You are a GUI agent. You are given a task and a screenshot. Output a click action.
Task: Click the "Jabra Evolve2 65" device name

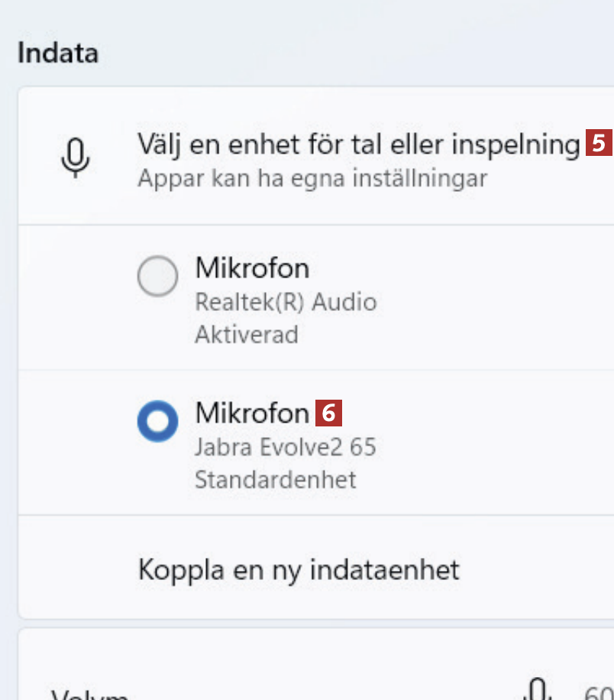click(286, 447)
